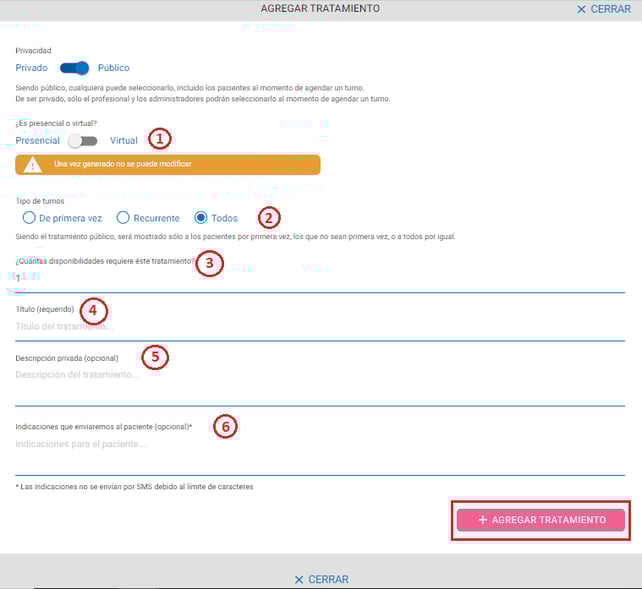Click the red circled number 6 marker
This screenshot has height=589, width=642.
(226, 426)
